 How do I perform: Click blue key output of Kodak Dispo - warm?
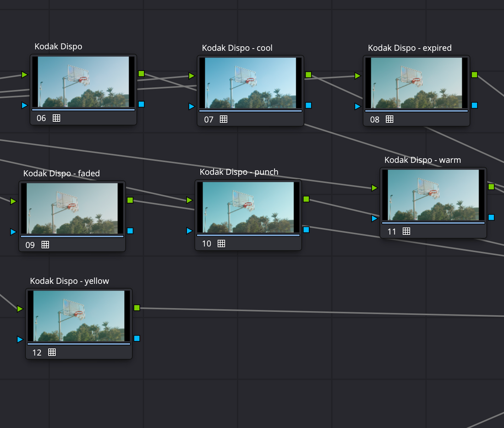click(491, 217)
